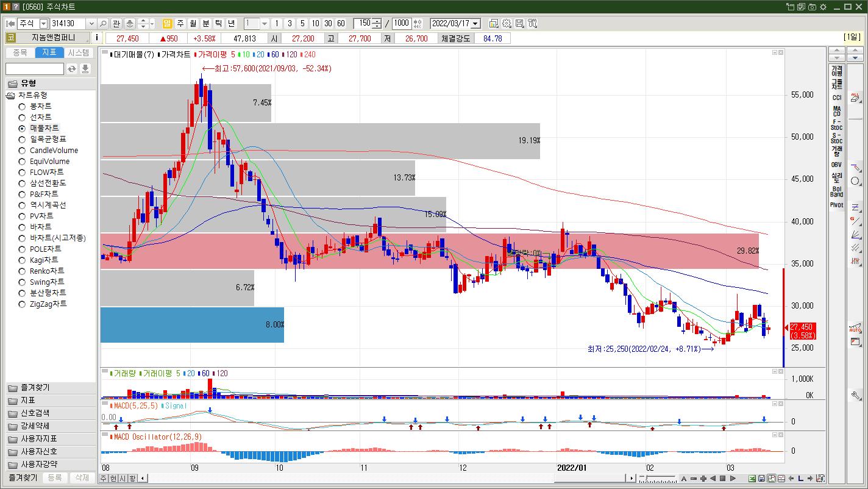Select the trend line drawing tool
The image size is (868, 489).
[855, 168]
